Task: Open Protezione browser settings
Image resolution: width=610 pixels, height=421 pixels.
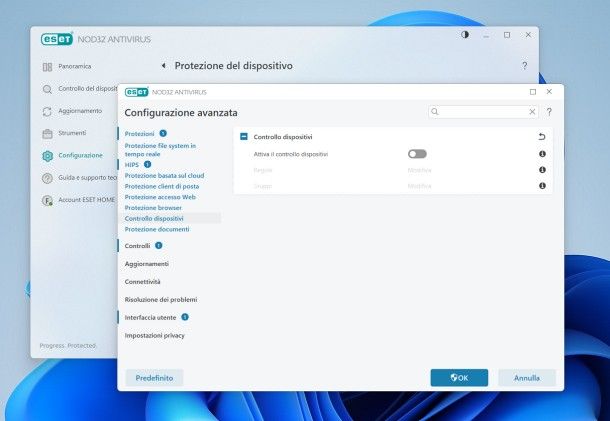Action: (x=153, y=208)
